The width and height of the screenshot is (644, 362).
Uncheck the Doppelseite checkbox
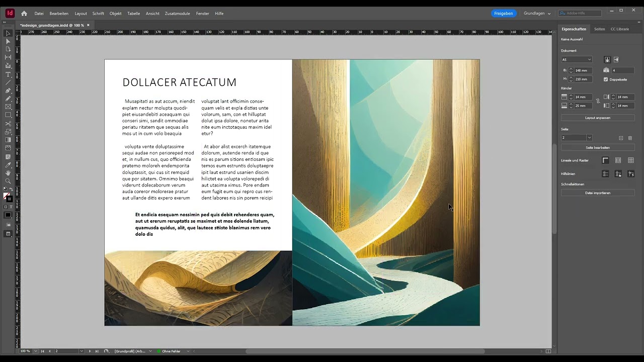606,79
